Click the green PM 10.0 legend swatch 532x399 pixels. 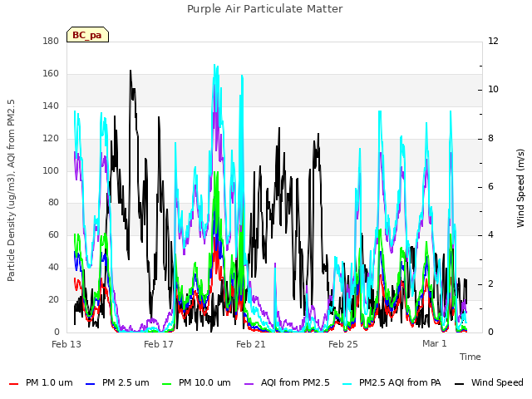coord(167,384)
